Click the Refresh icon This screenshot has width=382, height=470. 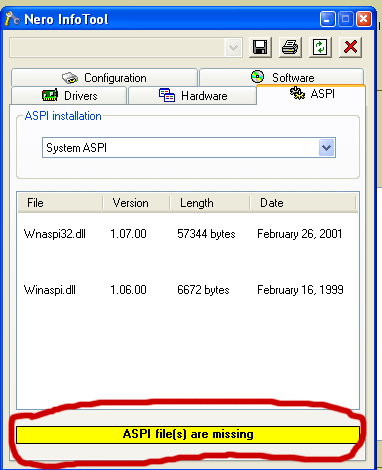click(x=320, y=47)
